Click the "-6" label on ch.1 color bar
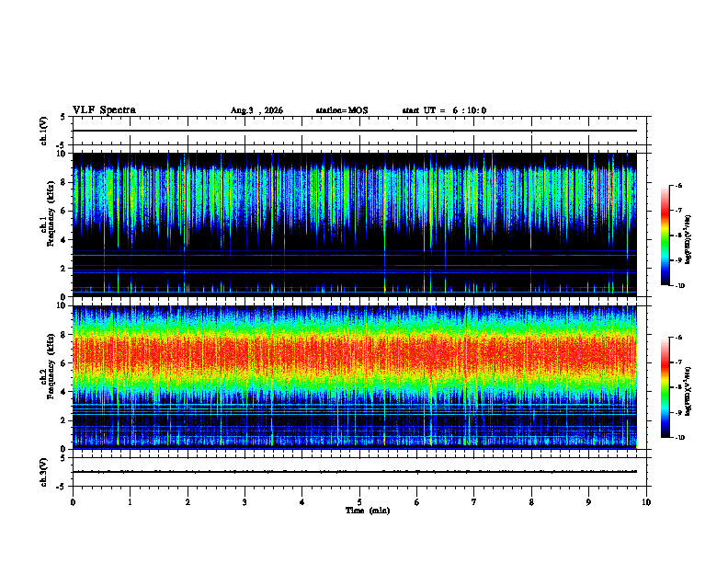 [678, 186]
